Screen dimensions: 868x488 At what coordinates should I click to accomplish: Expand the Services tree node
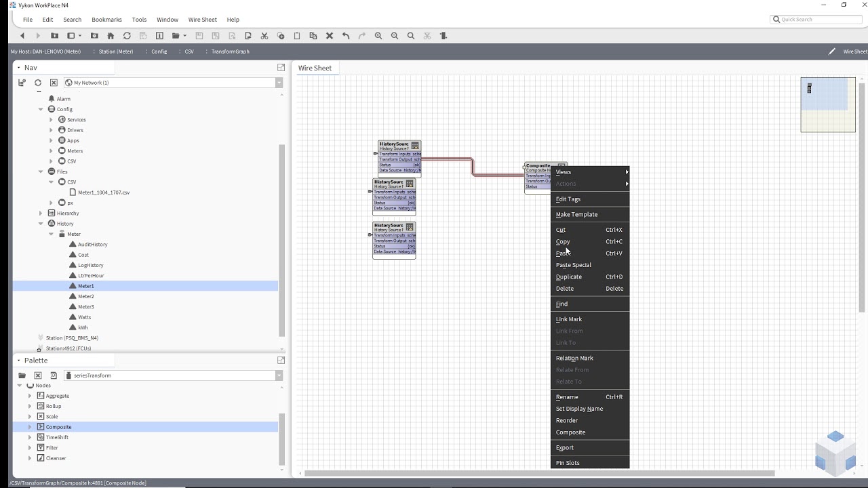[51, 120]
